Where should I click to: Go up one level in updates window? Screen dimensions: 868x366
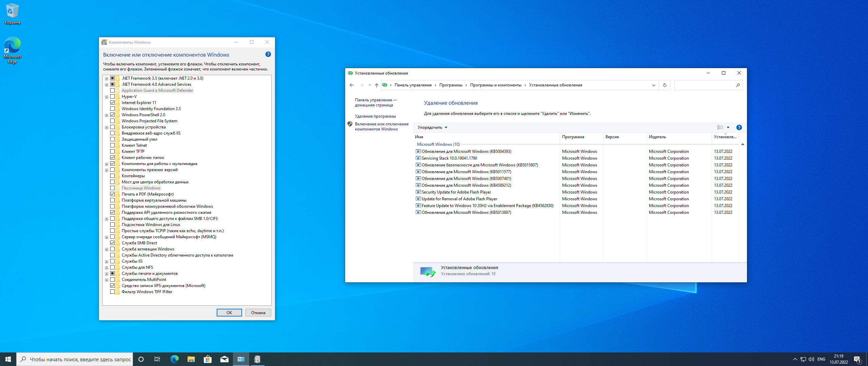(x=376, y=85)
